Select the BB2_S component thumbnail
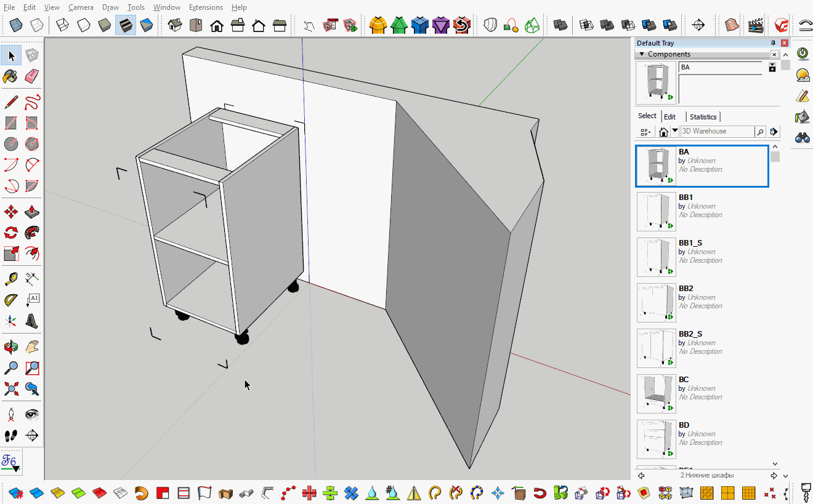 (x=656, y=348)
